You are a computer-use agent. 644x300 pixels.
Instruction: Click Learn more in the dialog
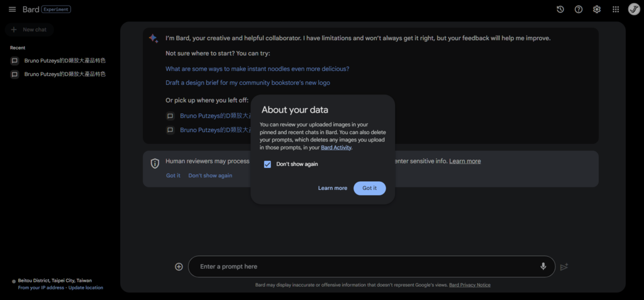[332, 188]
